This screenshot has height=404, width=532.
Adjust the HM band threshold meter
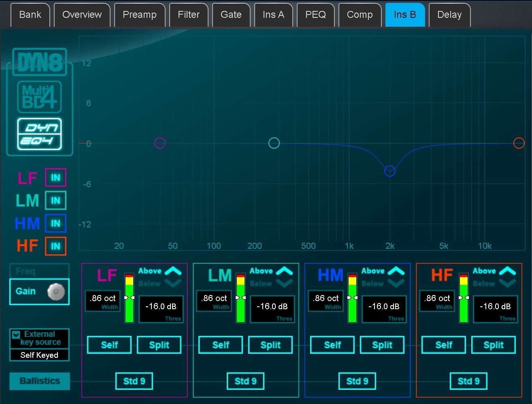point(352,298)
